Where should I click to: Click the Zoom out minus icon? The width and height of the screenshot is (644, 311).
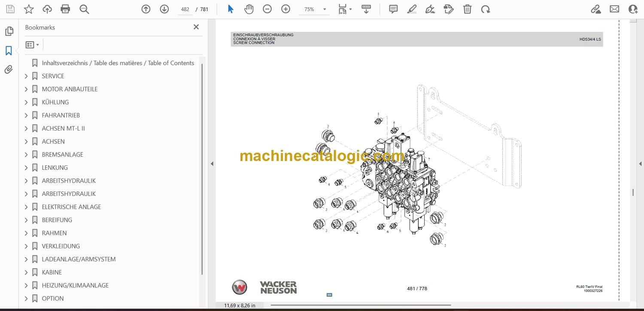tap(267, 9)
